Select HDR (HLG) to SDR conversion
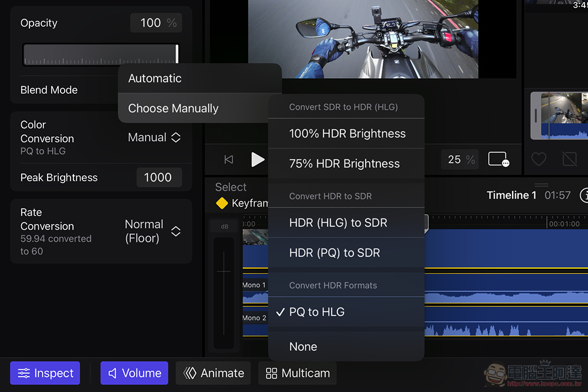588x392 pixels. coord(346,223)
